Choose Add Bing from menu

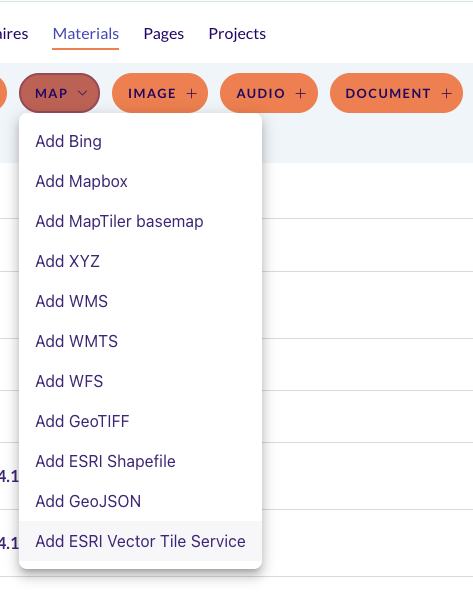[140, 141]
